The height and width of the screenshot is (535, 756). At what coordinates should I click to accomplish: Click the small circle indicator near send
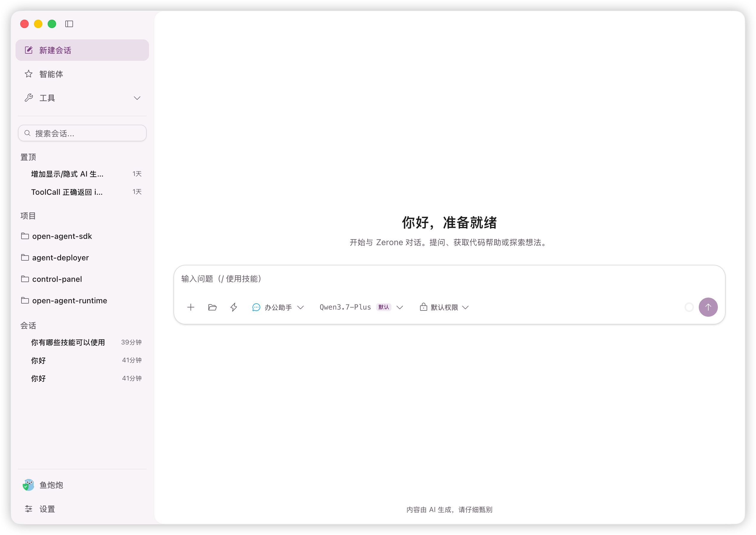(689, 307)
